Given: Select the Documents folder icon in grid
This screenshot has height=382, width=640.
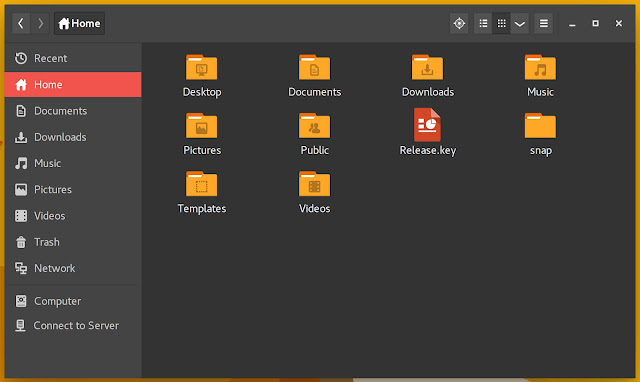Looking at the screenshot, I should [314, 67].
